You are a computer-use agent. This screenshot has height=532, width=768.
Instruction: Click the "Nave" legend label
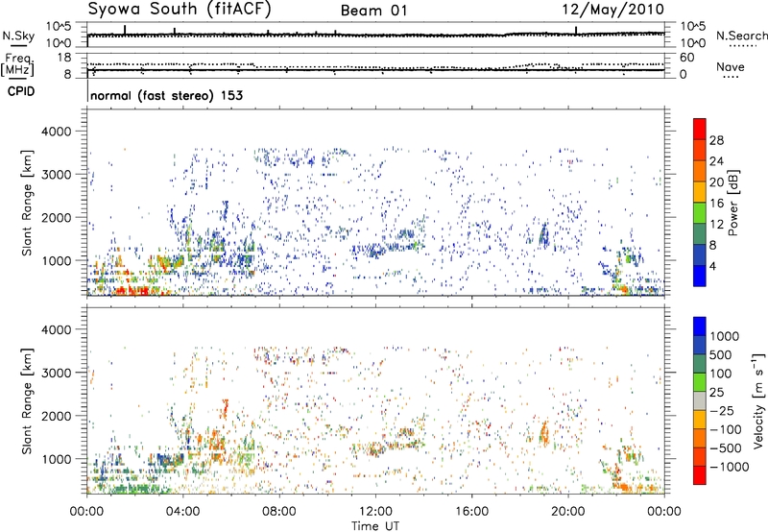pyautogui.click(x=731, y=66)
